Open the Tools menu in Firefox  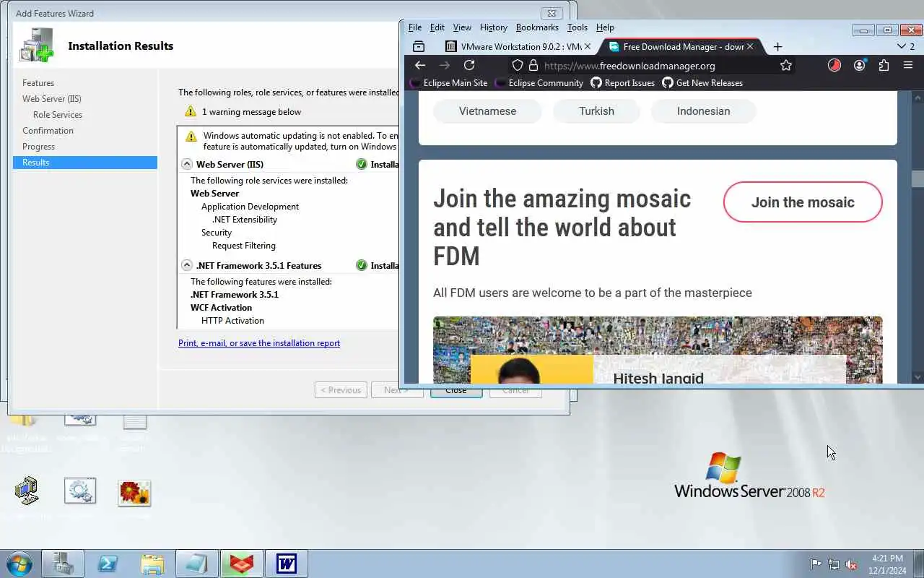click(577, 27)
